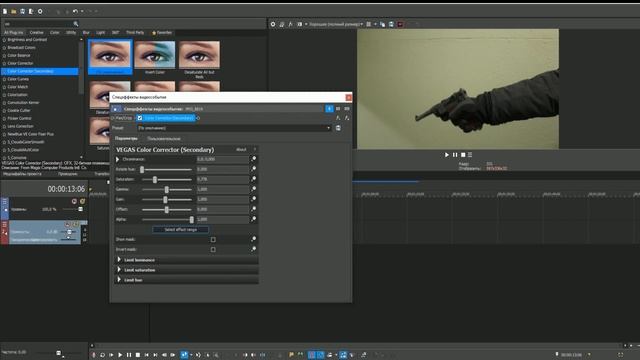
Task: Select Lens Correction in plug-in list
Action: coord(20,126)
